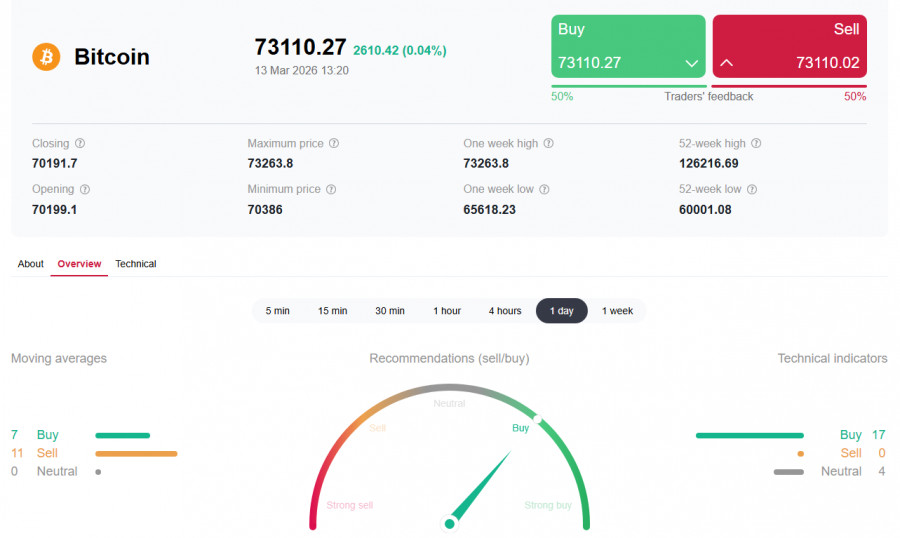Click the Maximum price info icon
The width and height of the screenshot is (900, 538).
(334, 143)
